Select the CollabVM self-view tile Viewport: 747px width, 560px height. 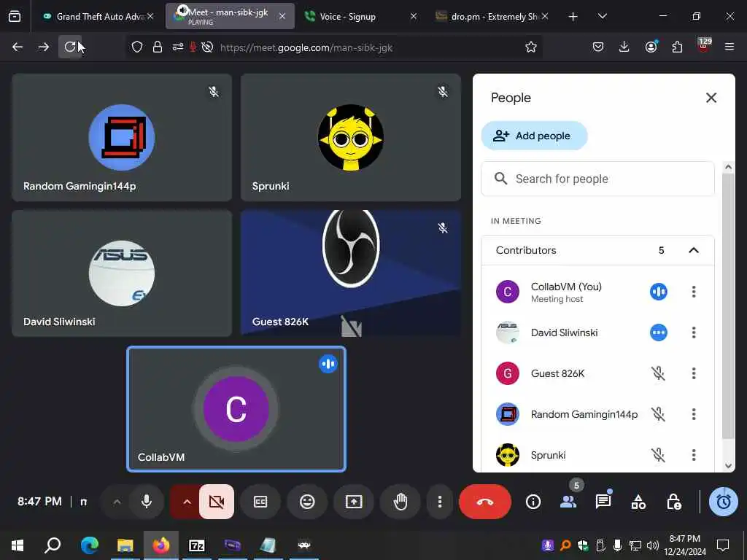click(236, 409)
